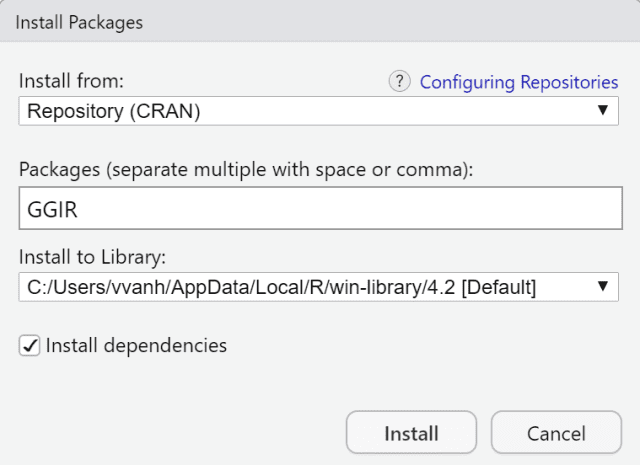
Task: Click the arrow on Install from dropdown
Action: click(x=602, y=110)
